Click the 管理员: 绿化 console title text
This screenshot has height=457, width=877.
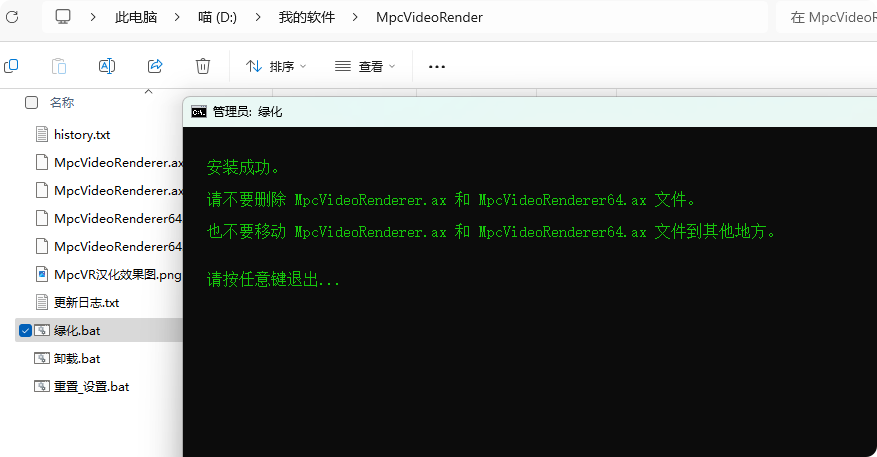coord(247,112)
